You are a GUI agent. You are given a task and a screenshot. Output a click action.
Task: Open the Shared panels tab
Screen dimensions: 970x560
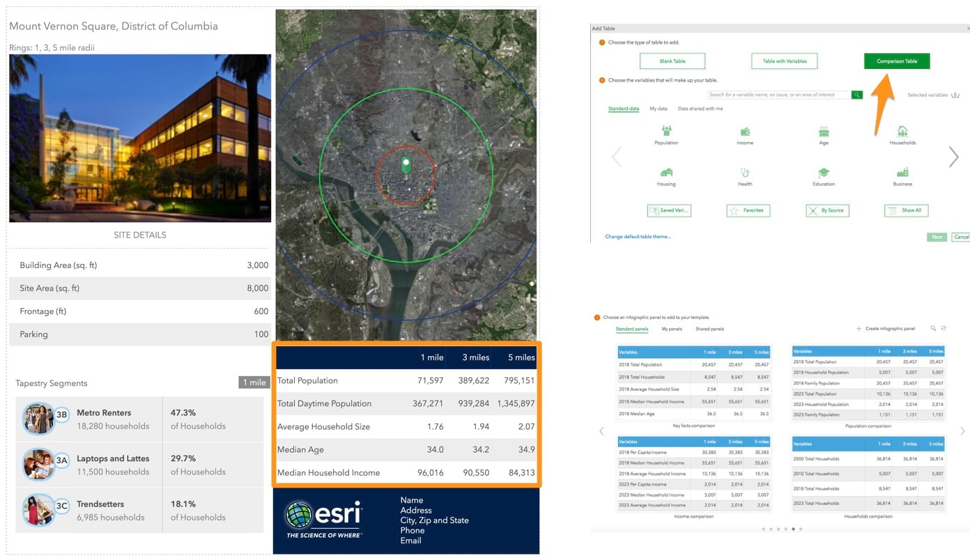click(x=709, y=329)
